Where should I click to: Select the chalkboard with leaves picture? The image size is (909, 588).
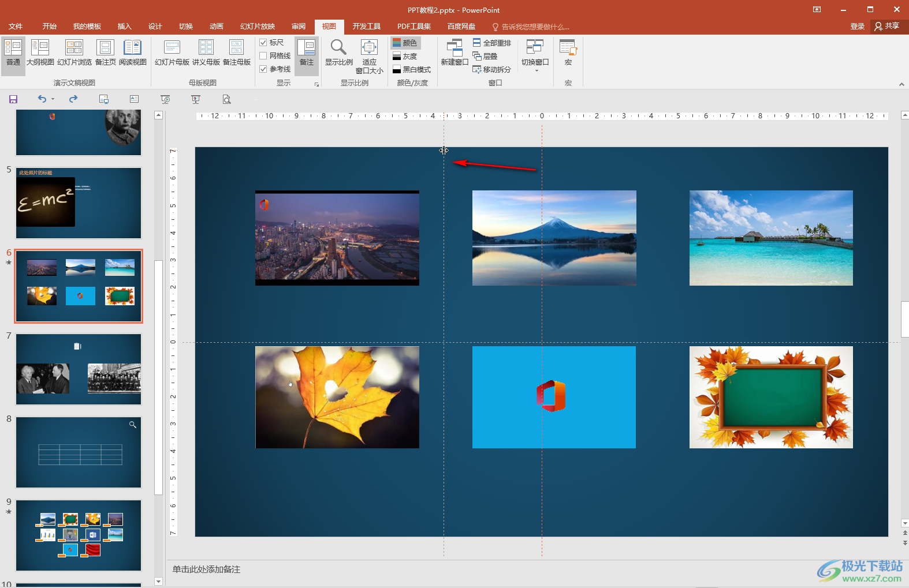point(771,397)
